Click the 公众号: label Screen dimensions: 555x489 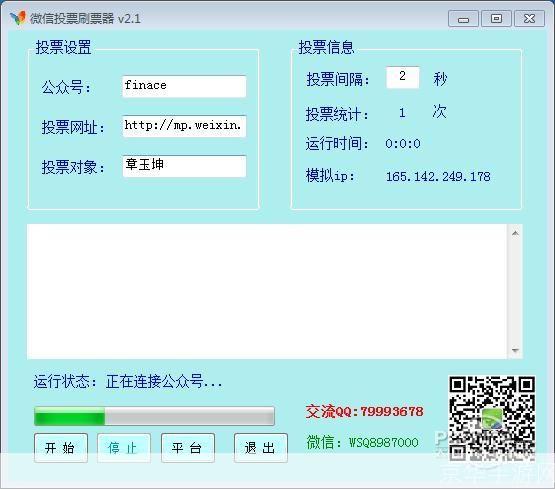(x=66, y=87)
